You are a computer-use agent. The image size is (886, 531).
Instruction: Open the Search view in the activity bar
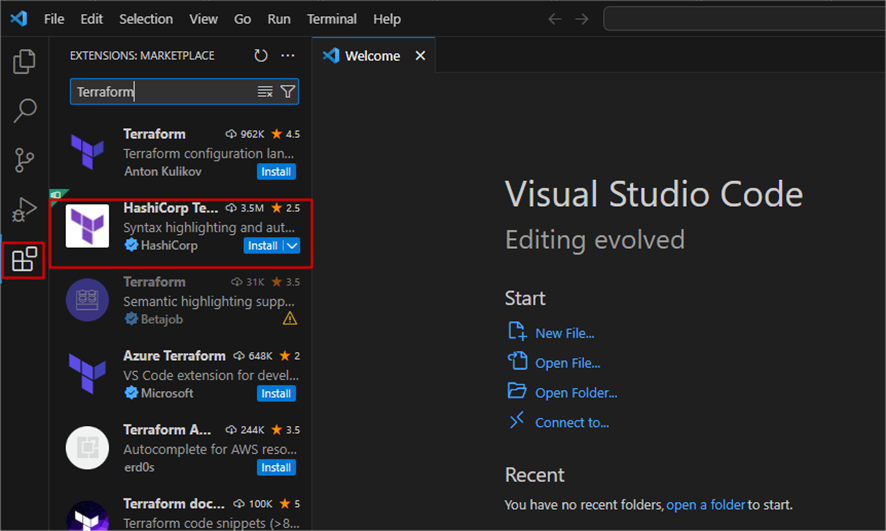point(24,110)
